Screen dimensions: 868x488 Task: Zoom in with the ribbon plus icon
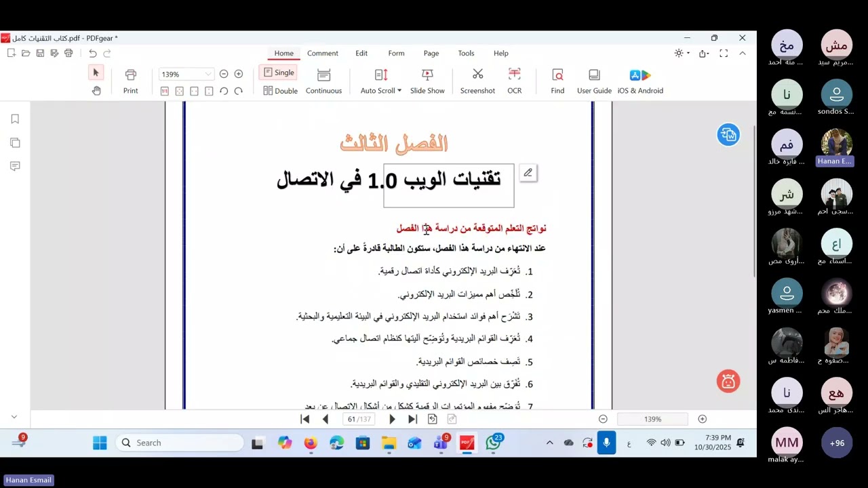pos(239,74)
